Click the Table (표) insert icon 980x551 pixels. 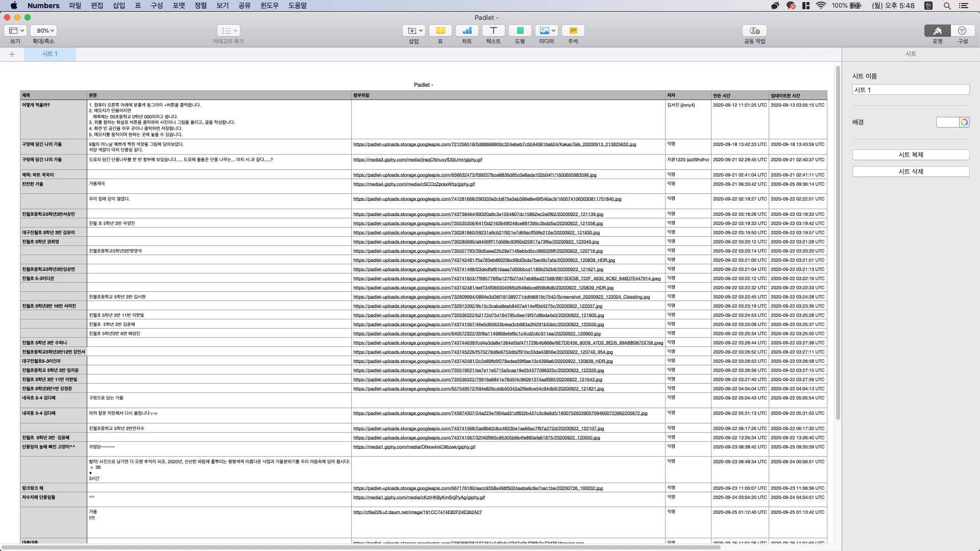[x=440, y=31]
